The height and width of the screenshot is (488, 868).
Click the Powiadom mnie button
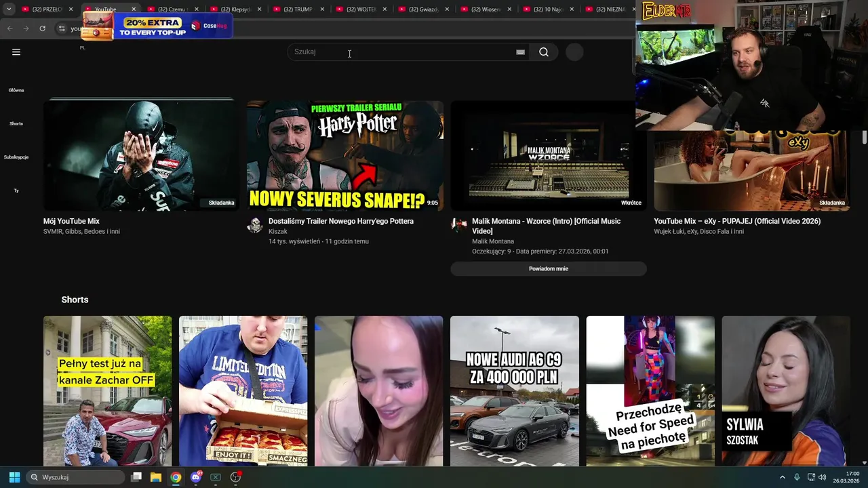pyautogui.click(x=549, y=268)
